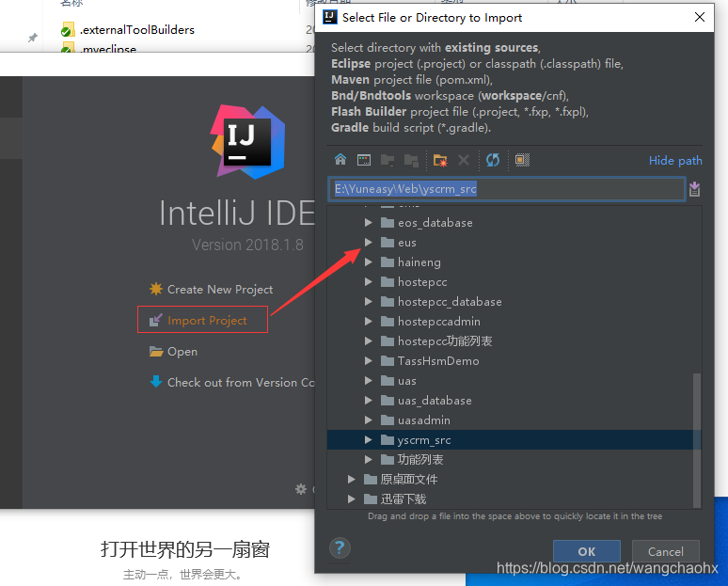Select the eos_database folder name
This screenshot has height=586, width=728.
pos(435,223)
